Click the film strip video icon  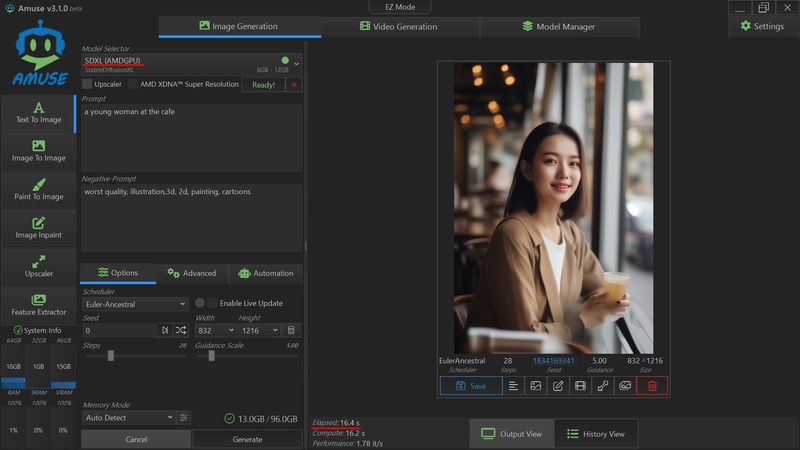pyautogui.click(x=580, y=385)
